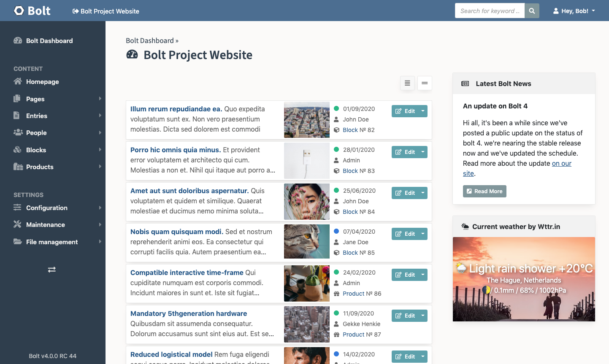Click blue status dot for 07/04/2020 entry

point(336,231)
